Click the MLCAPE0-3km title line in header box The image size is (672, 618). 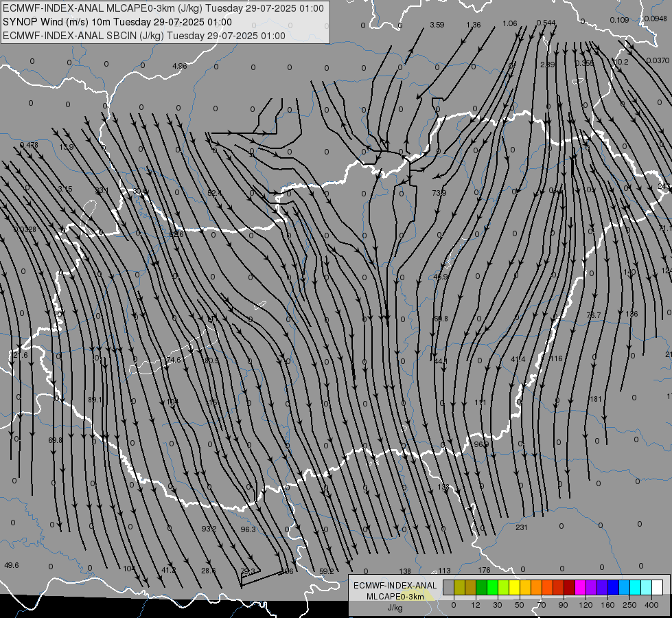coord(163,8)
